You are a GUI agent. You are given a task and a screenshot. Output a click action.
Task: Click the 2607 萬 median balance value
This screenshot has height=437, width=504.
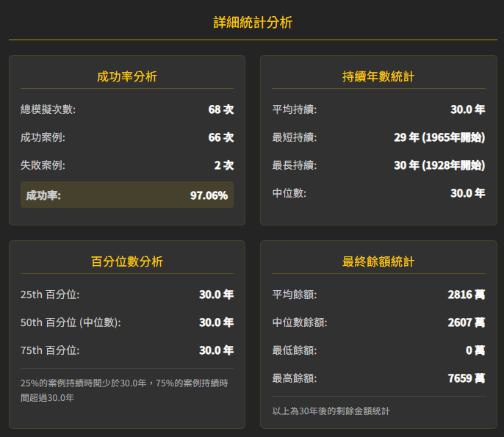tap(467, 322)
